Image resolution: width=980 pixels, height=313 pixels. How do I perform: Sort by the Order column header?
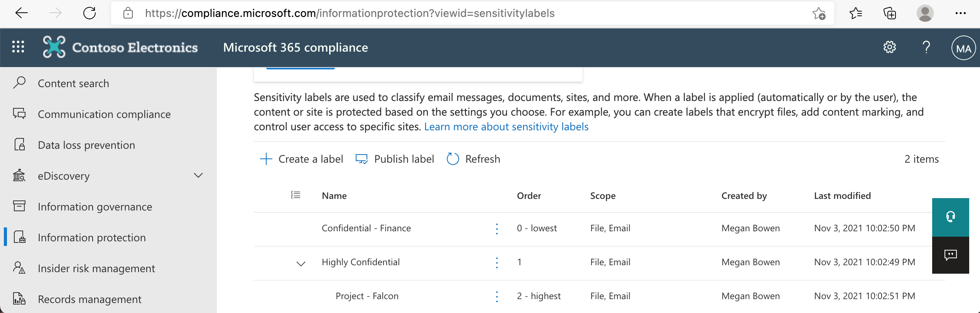tap(529, 196)
